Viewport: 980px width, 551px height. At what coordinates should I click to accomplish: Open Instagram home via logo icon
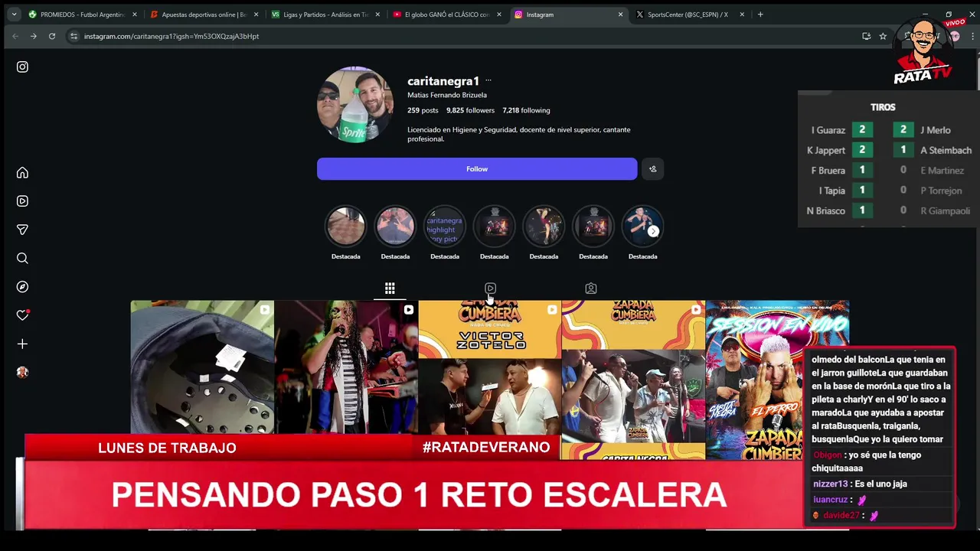point(22,67)
